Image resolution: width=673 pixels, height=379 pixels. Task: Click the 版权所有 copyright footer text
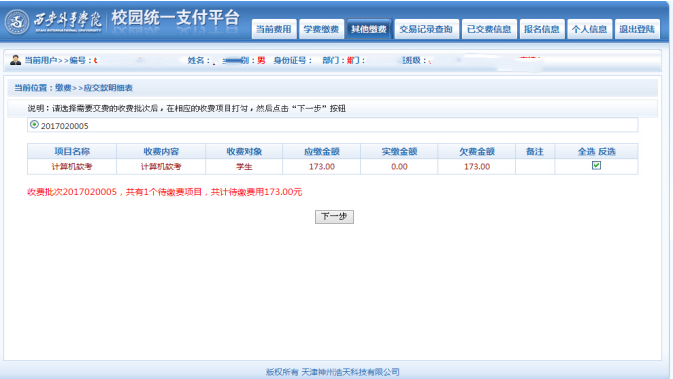click(x=333, y=372)
